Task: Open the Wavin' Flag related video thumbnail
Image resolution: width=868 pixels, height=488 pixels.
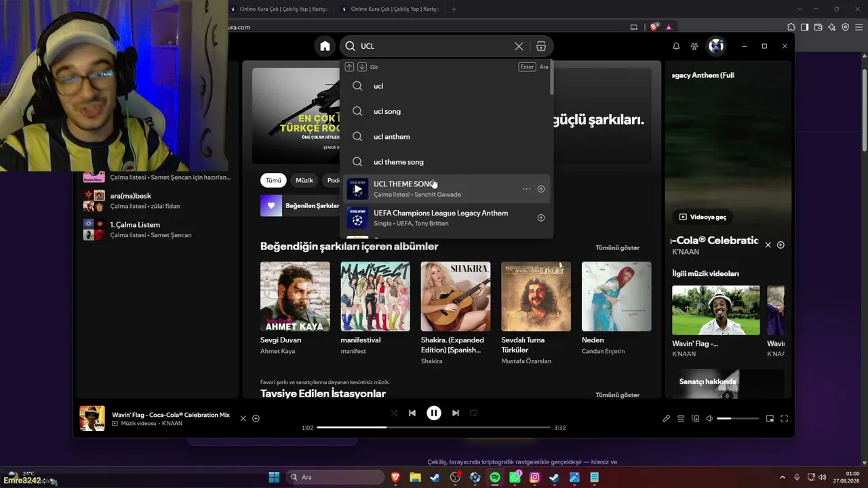Action: [716, 310]
